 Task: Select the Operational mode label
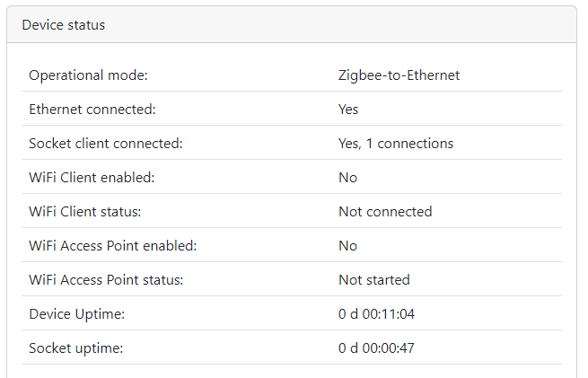coord(89,75)
